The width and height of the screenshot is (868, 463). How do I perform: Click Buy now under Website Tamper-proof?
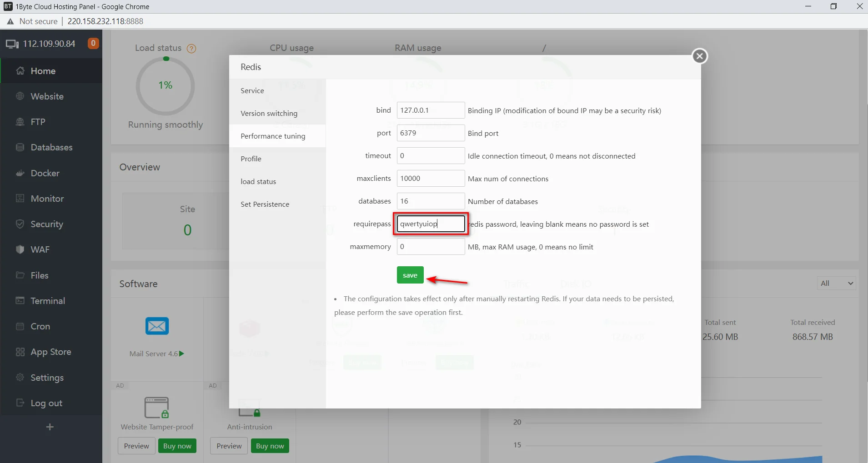177,446
